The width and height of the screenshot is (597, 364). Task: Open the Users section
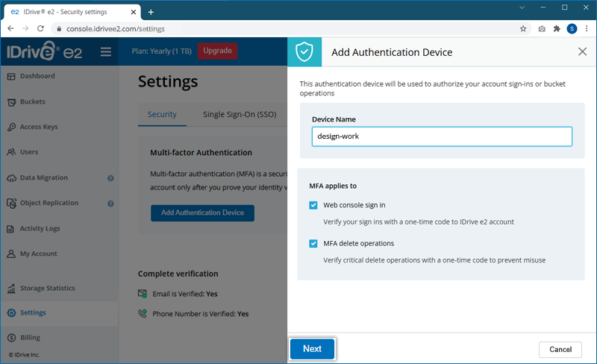coord(29,152)
